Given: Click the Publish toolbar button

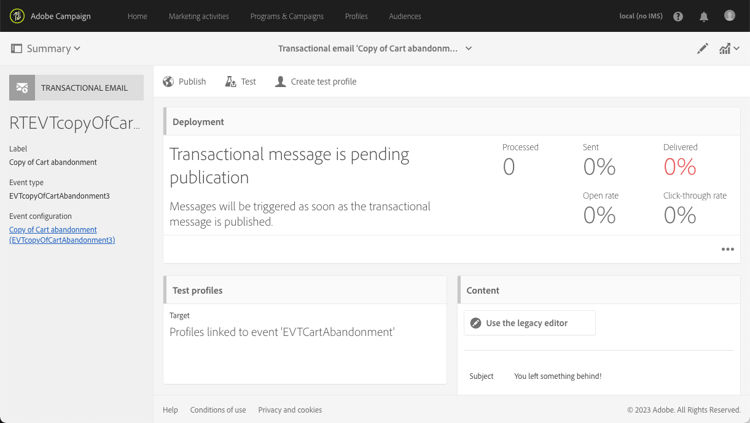Looking at the screenshot, I should (x=184, y=82).
